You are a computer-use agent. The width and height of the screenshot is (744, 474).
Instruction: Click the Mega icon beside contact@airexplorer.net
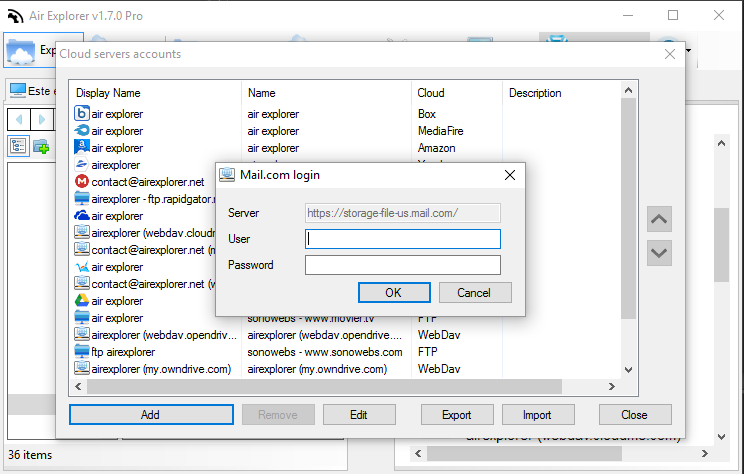coord(82,181)
